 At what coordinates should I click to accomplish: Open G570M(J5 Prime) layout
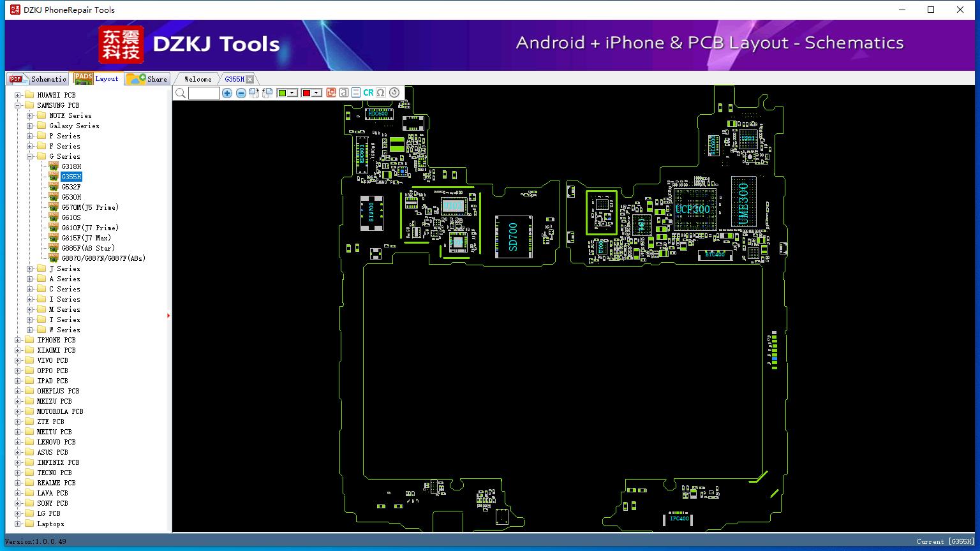(x=90, y=207)
